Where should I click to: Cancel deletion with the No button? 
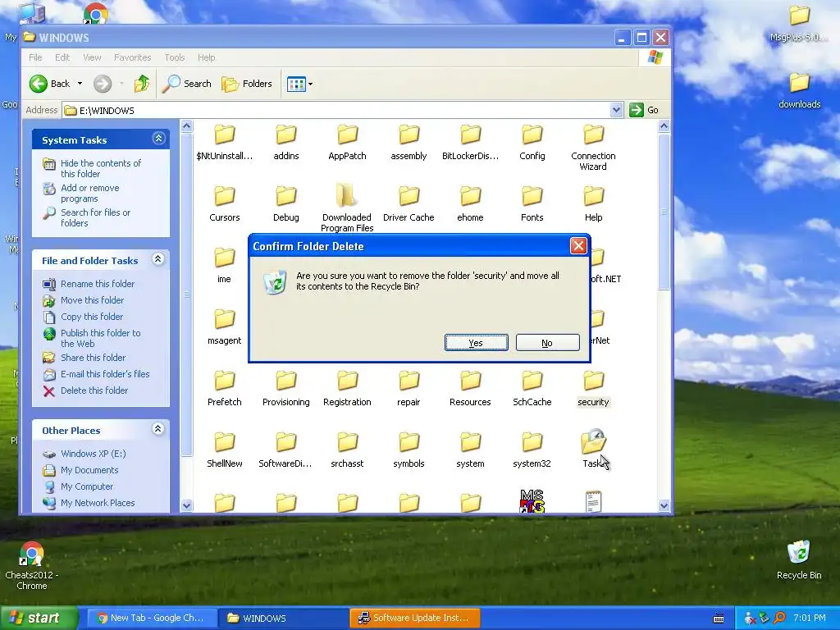pos(547,343)
